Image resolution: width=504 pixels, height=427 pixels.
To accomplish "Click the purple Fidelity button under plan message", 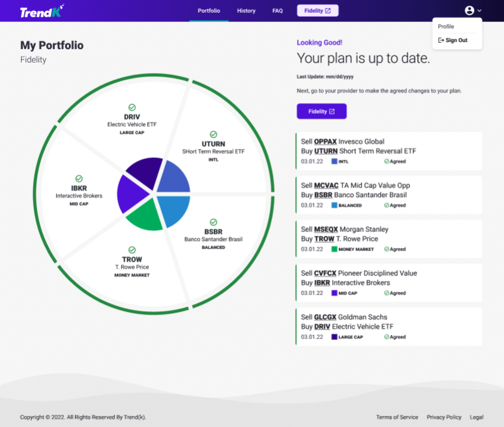I will click(x=321, y=111).
